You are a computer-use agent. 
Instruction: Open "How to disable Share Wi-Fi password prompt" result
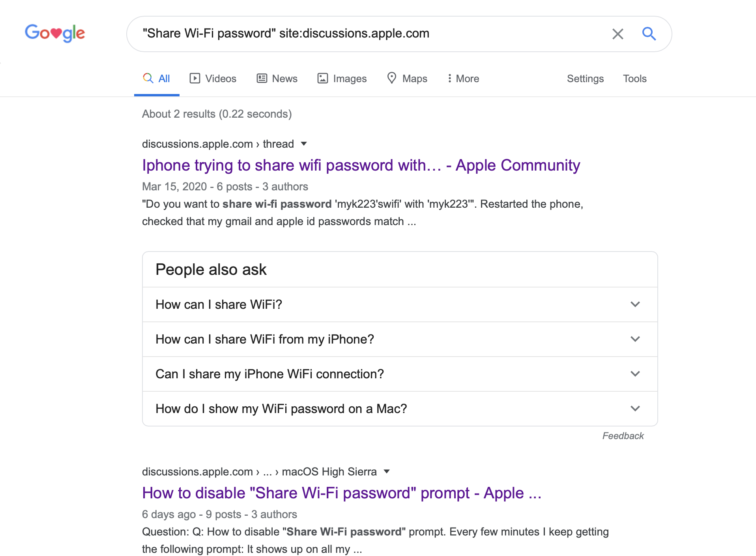click(x=341, y=493)
